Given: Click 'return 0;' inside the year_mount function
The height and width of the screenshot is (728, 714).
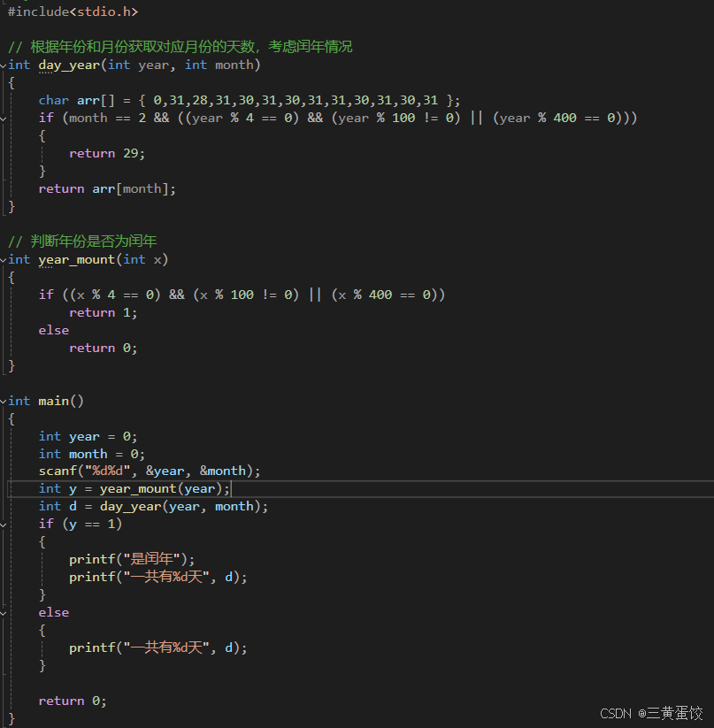Looking at the screenshot, I should pos(103,349).
